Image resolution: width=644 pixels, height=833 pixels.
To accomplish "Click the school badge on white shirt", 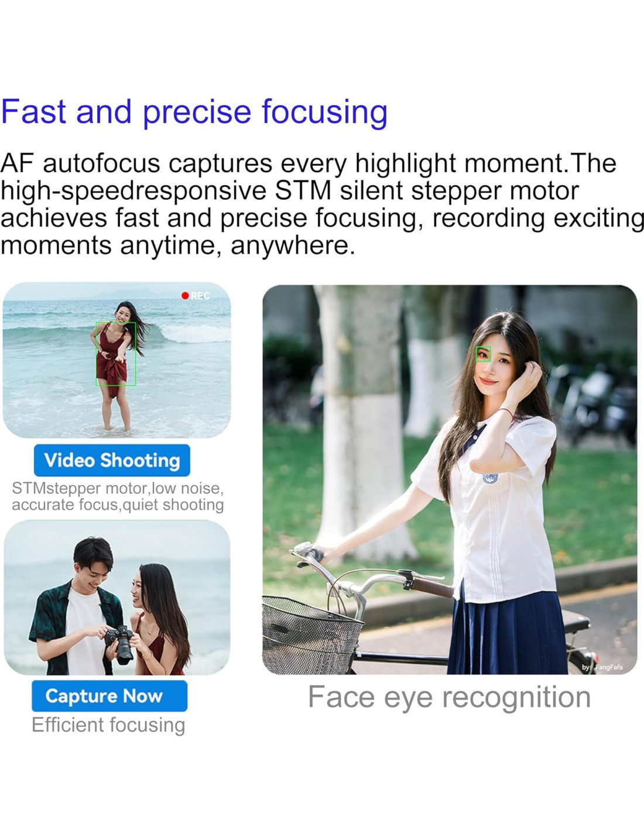I will 490,477.
